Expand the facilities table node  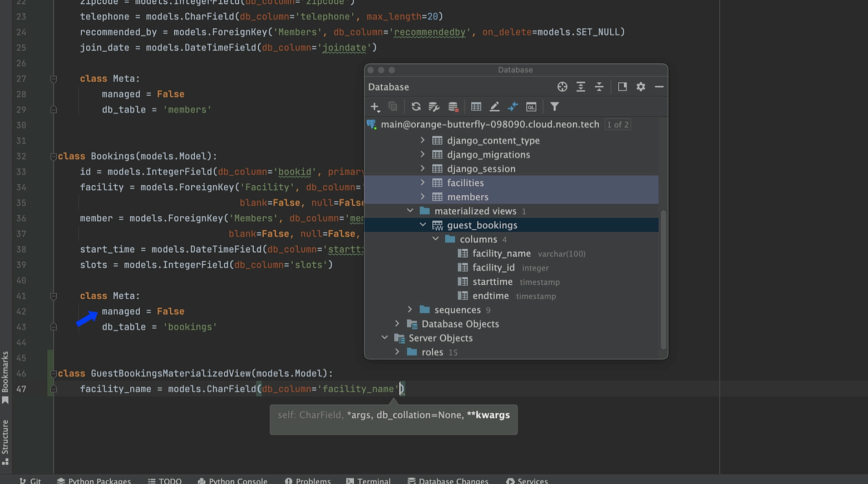[422, 182]
